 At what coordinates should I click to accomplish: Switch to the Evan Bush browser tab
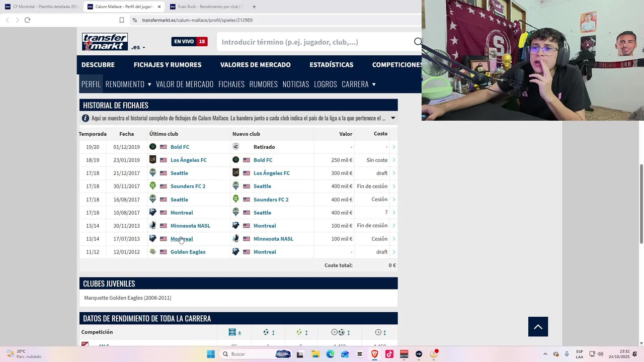[206, 7]
